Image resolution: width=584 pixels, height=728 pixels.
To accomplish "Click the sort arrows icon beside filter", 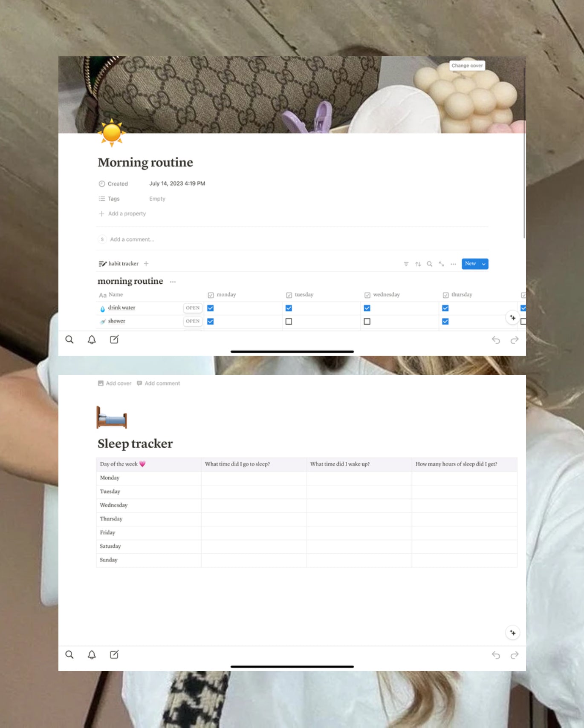I will click(x=418, y=264).
